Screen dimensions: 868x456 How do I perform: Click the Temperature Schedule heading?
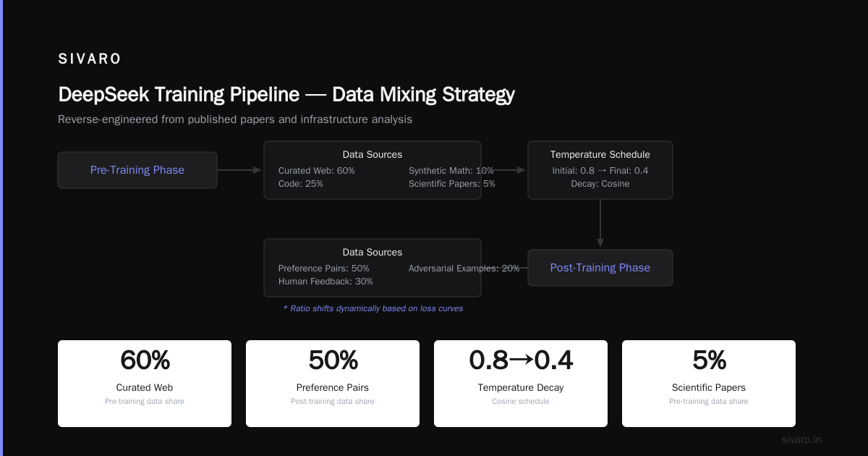600,154
